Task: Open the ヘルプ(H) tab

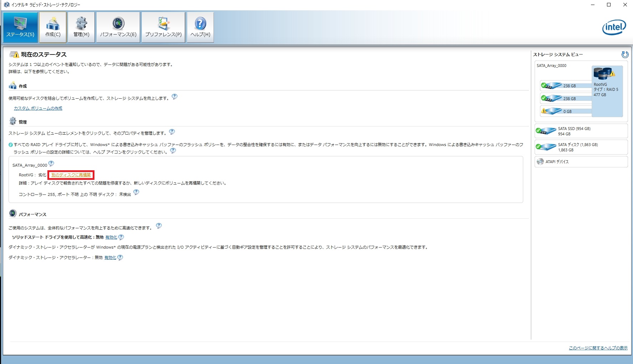Action: click(x=200, y=27)
